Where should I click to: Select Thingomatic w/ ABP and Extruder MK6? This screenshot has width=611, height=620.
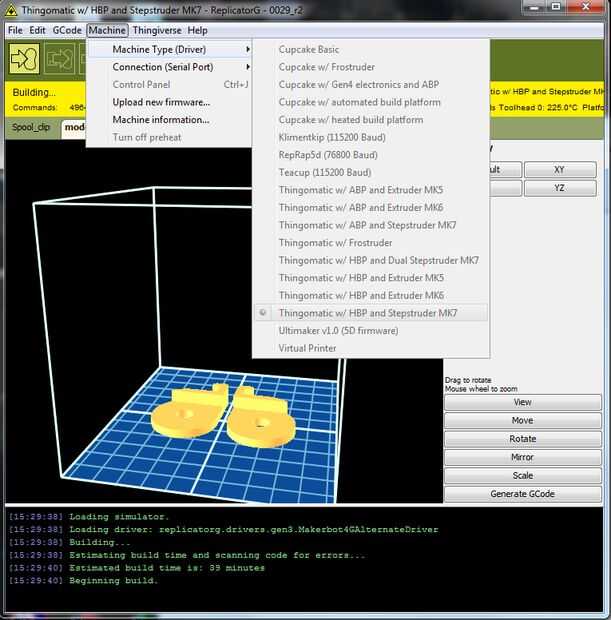371,208
